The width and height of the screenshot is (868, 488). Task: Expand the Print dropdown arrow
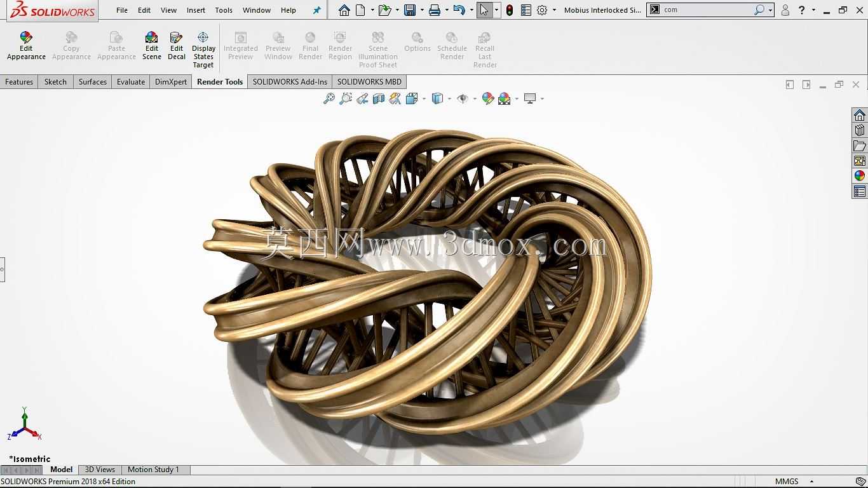coord(447,10)
